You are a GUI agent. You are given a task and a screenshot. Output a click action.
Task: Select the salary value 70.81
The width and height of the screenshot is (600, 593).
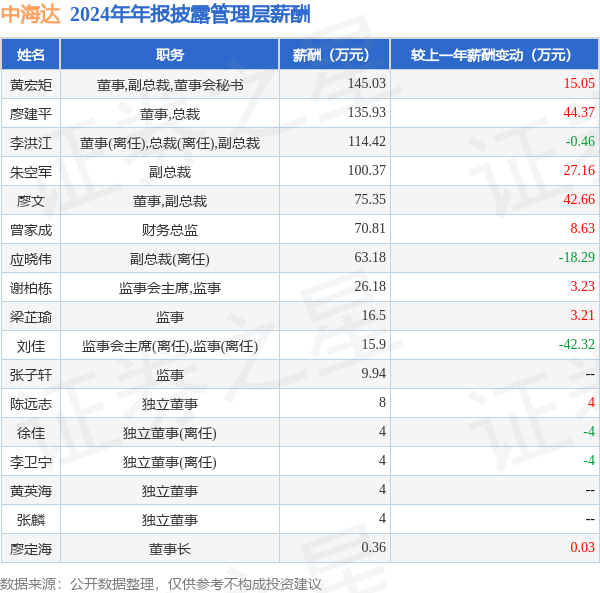point(370,229)
